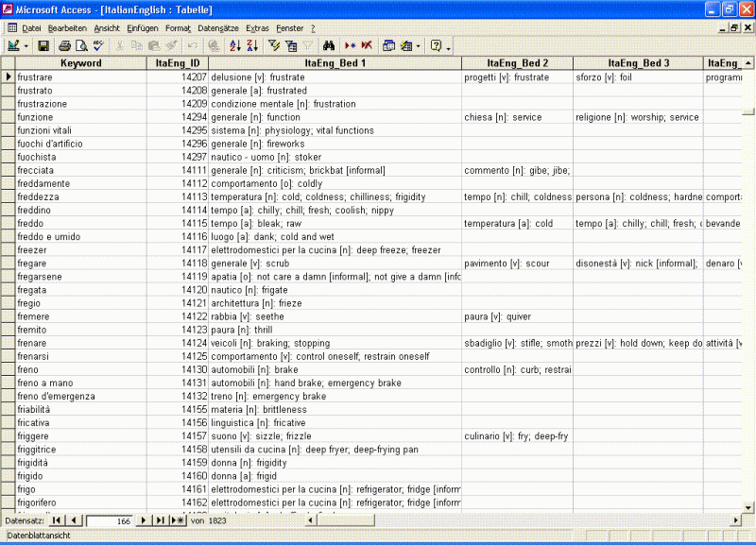Screen dimensions: 756x545
Task: Click the Insert Hyperlink globe icon
Action: coord(215,45)
